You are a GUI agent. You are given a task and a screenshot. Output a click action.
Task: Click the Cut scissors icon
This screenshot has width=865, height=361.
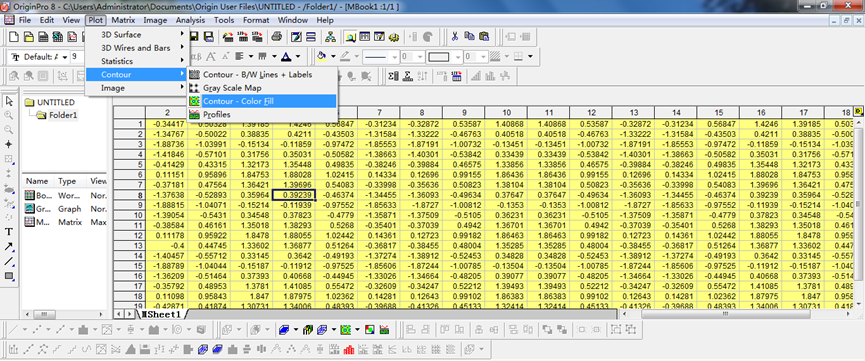pyautogui.click(x=455, y=37)
